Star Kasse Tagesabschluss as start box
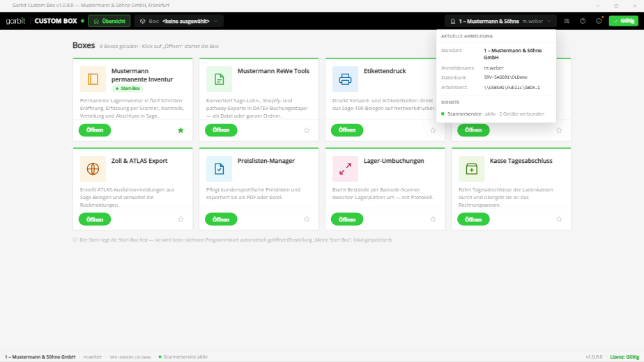This screenshot has width=644, height=362. click(x=559, y=219)
